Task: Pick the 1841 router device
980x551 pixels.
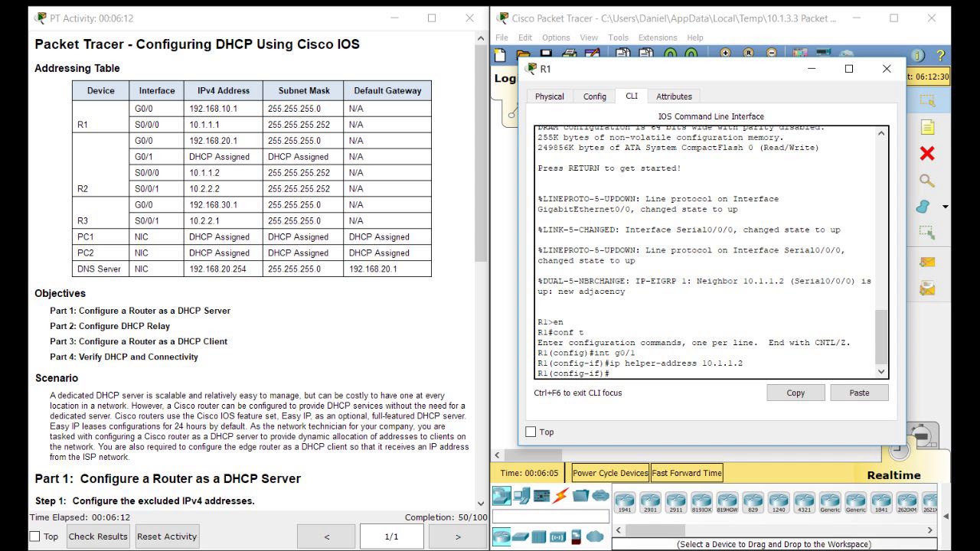Action: click(x=881, y=502)
